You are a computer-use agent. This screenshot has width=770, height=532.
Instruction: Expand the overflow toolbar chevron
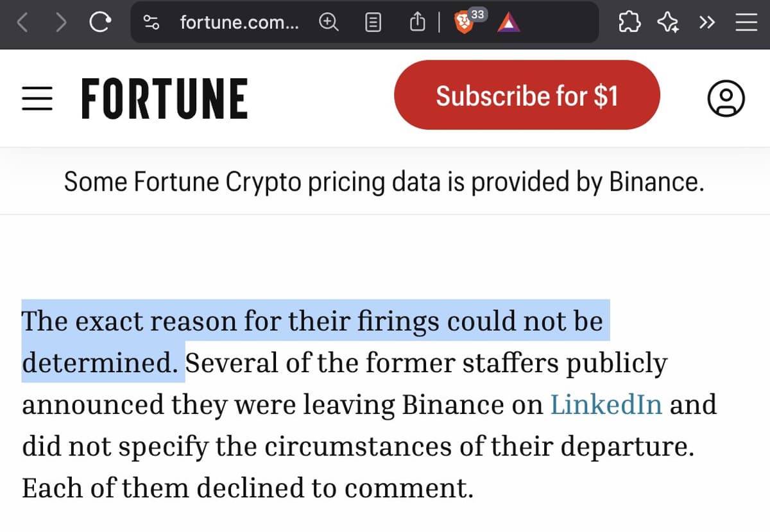pos(707,22)
